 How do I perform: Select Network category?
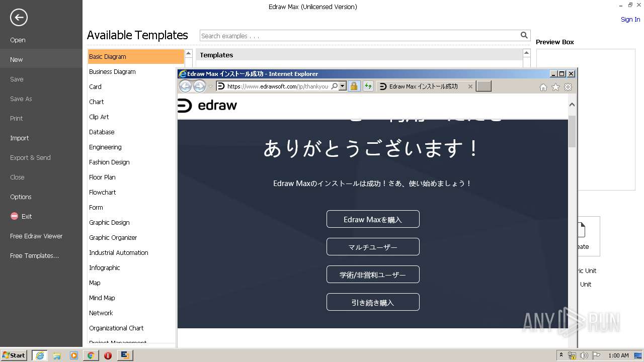click(101, 313)
